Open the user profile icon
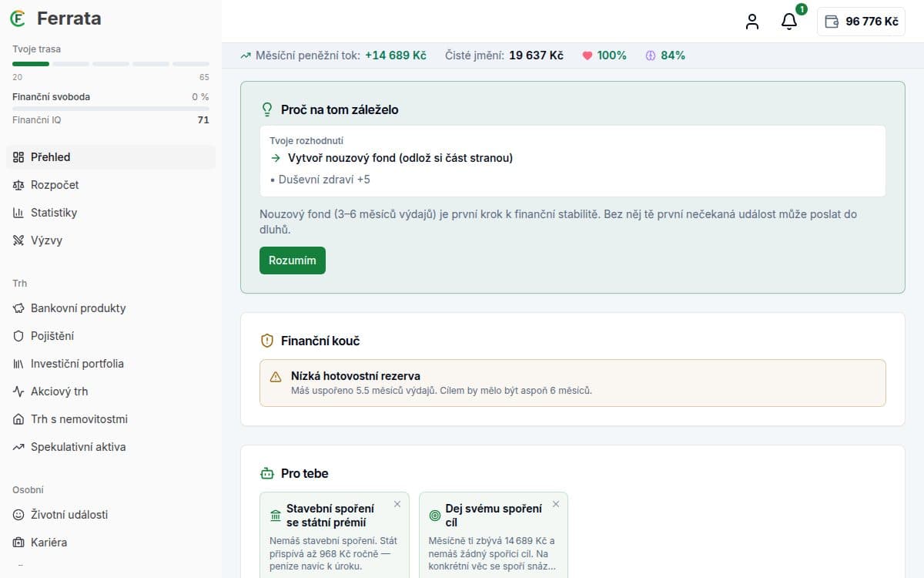This screenshot has width=924, height=578. pos(752,22)
